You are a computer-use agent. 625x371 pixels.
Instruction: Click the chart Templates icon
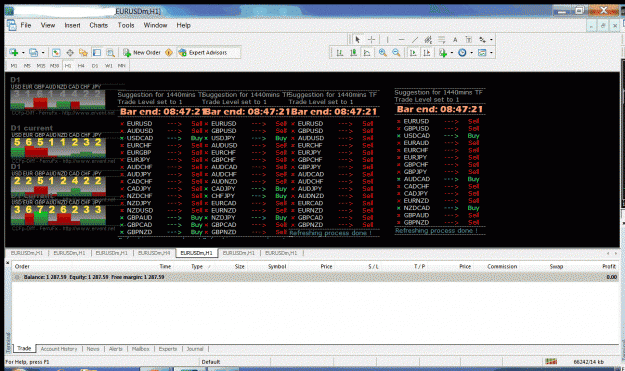click(482, 53)
